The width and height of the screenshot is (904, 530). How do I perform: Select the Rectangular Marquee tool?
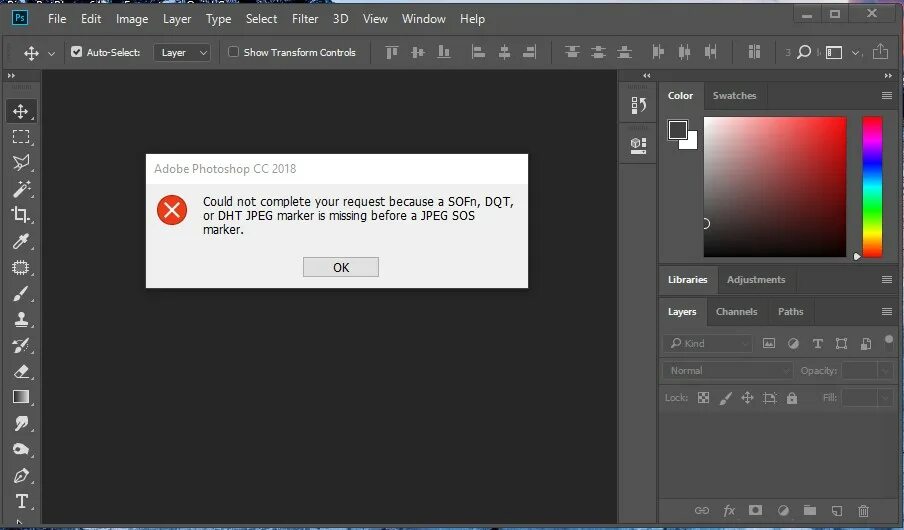21,137
